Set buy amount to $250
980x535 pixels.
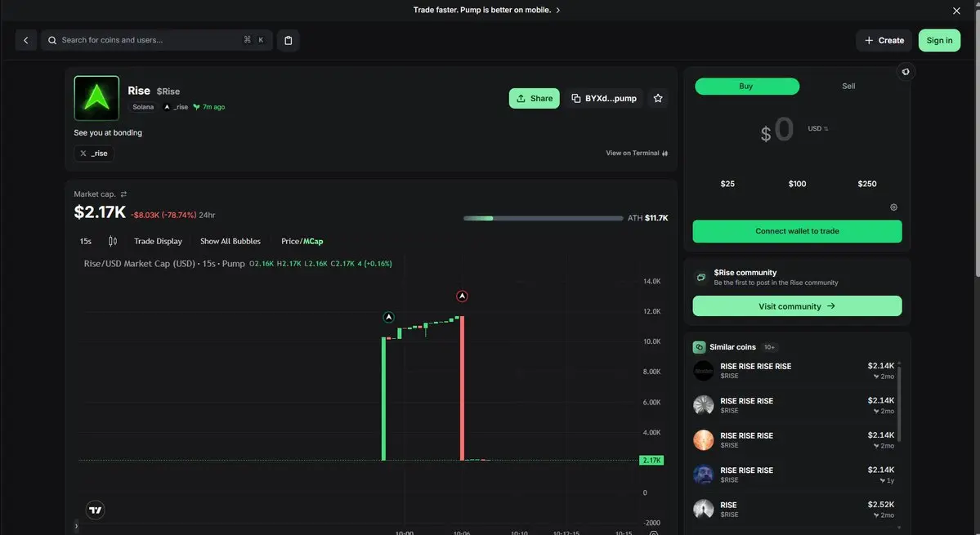pos(867,184)
